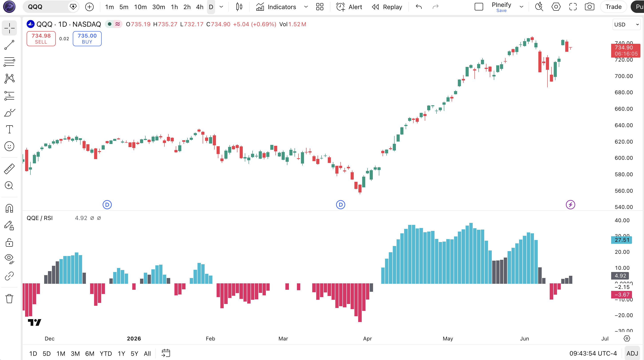The image size is (644, 360).
Task: Select the trend line drawing tool
Action: (9, 45)
